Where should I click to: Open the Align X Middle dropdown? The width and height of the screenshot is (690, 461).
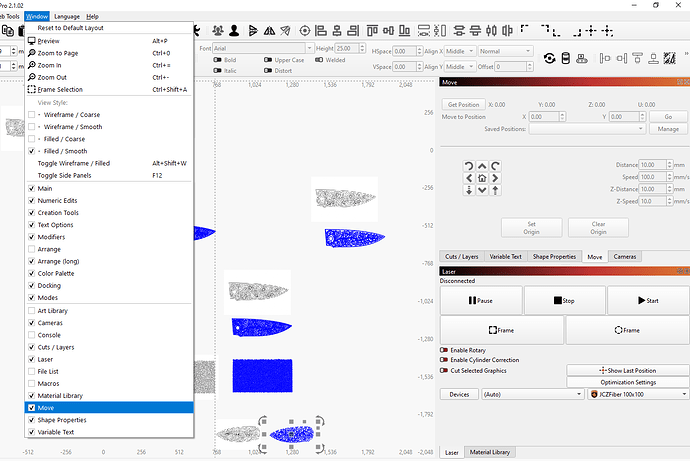click(460, 51)
